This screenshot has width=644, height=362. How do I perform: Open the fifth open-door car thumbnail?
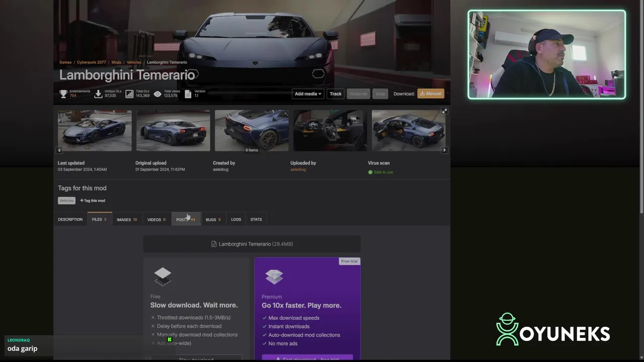(x=409, y=130)
